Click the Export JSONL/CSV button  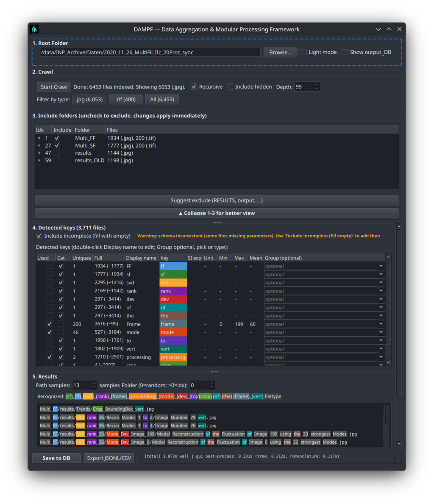[x=109, y=458]
